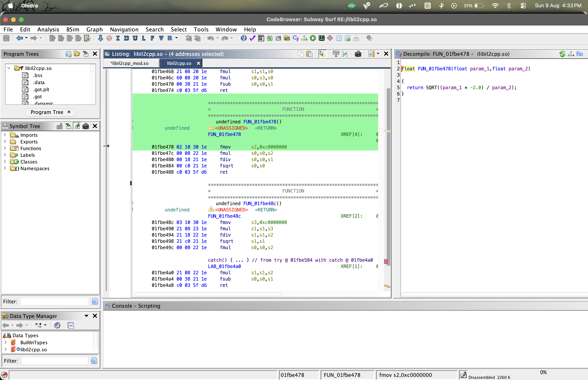Open Data Type Manager toolbar icon
This screenshot has width=588, height=380.
(287, 38)
